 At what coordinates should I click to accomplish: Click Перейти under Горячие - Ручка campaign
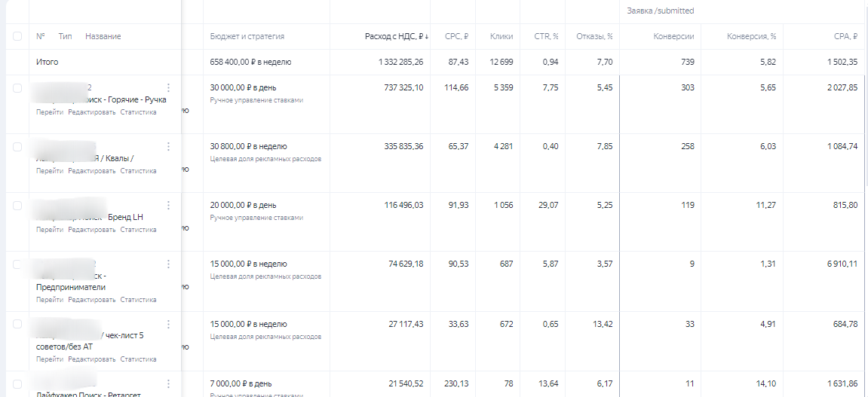[x=50, y=111]
